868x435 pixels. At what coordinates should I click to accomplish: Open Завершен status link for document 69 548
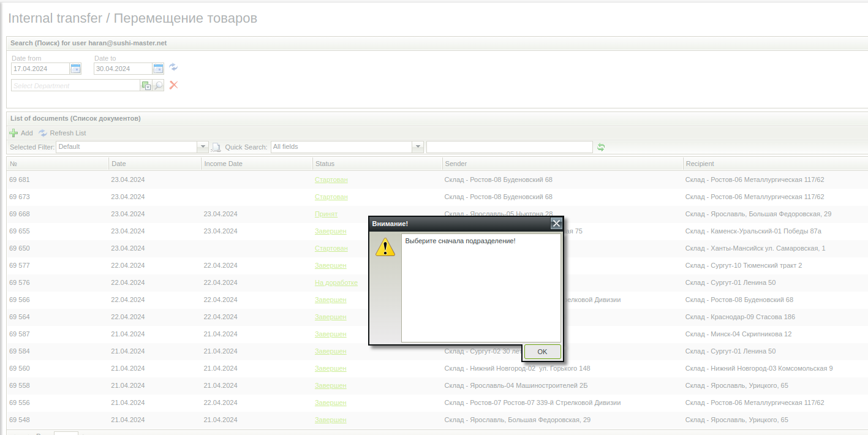[x=330, y=420]
